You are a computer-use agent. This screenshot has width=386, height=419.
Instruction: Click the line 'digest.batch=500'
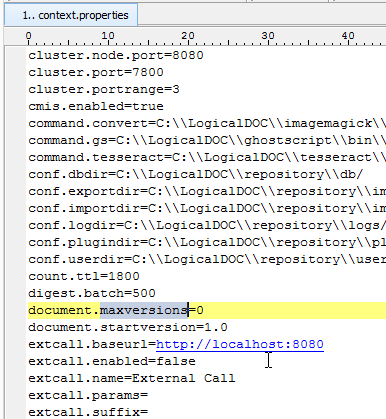click(92, 293)
